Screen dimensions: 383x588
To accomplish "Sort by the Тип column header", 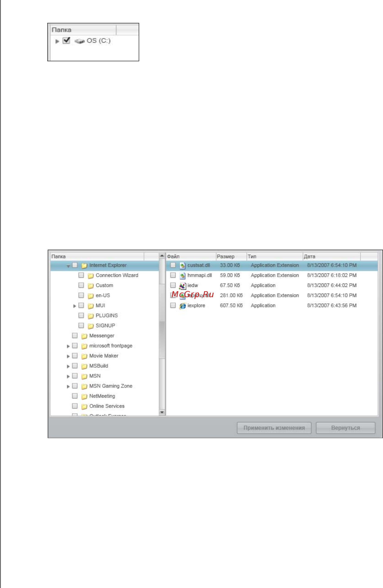I will coord(275,257).
